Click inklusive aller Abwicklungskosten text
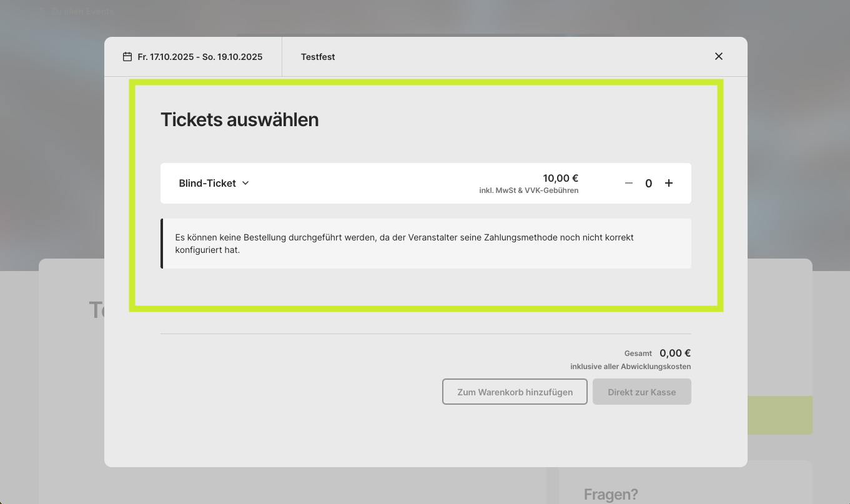 click(x=631, y=367)
